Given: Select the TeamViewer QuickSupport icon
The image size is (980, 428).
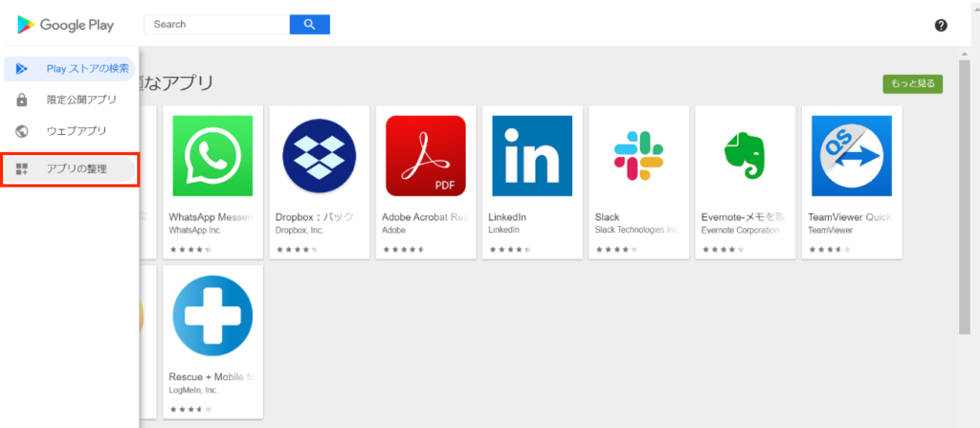Looking at the screenshot, I should 851,156.
